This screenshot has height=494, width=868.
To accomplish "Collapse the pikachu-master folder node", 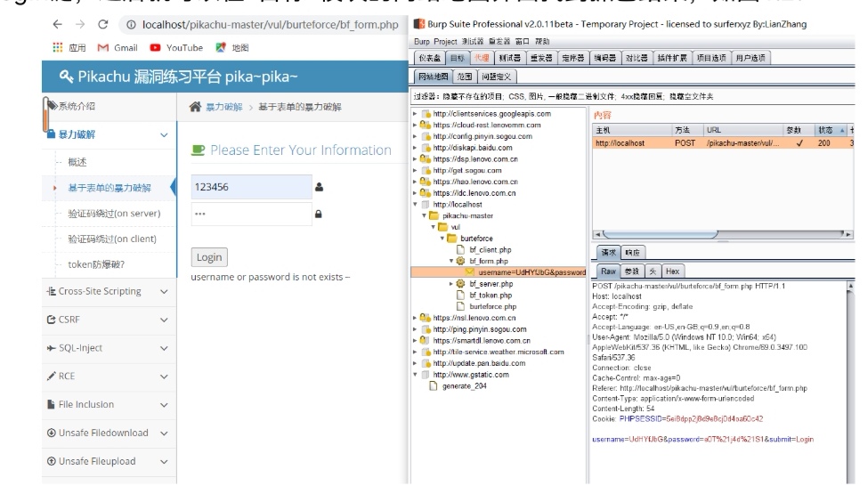I will click(425, 215).
